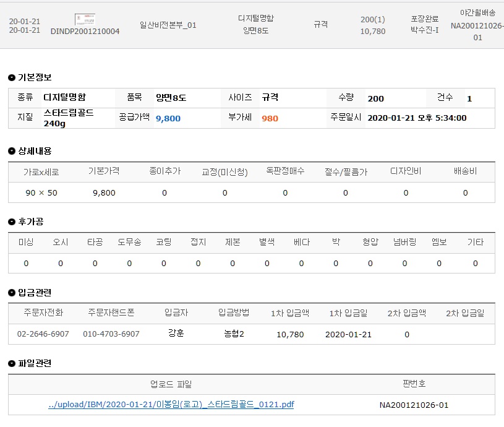The image size is (504, 427).
Task: Click the bullet icon beside 후가공
Action: (12, 222)
